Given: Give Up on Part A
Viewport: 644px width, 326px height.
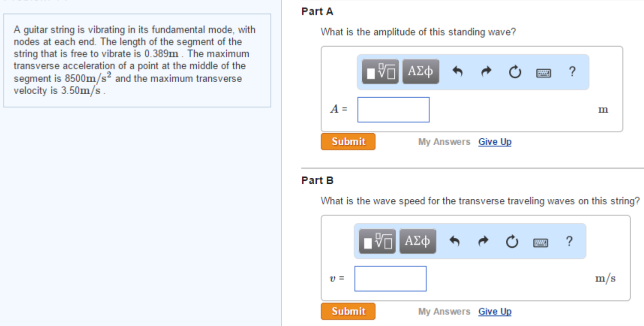Looking at the screenshot, I should click(x=494, y=142).
